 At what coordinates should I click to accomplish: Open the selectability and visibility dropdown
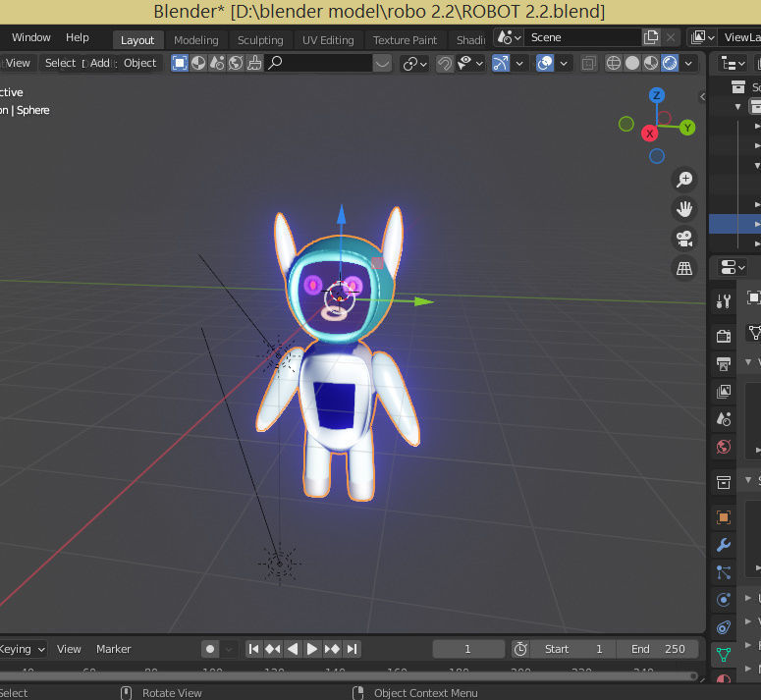click(470, 63)
